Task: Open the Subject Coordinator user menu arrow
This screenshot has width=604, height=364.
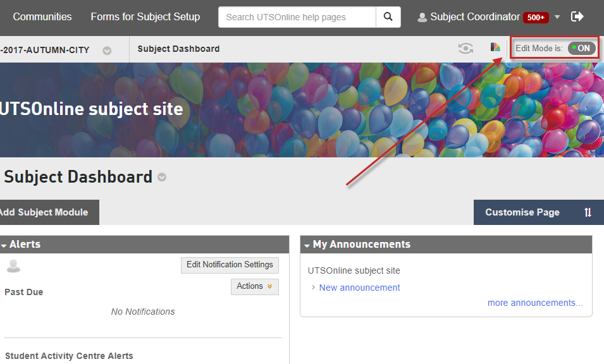Action: pos(557,18)
